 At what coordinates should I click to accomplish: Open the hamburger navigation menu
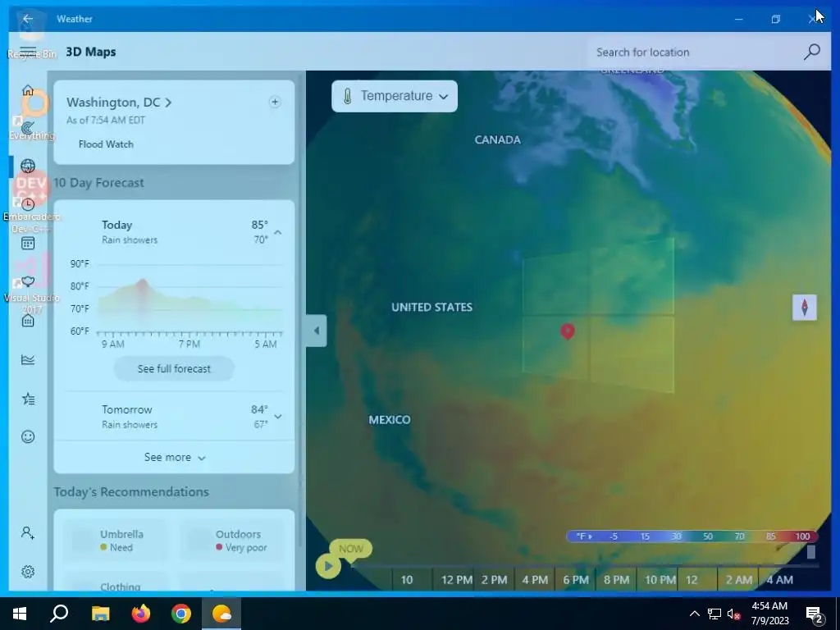(x=28, y=52)
